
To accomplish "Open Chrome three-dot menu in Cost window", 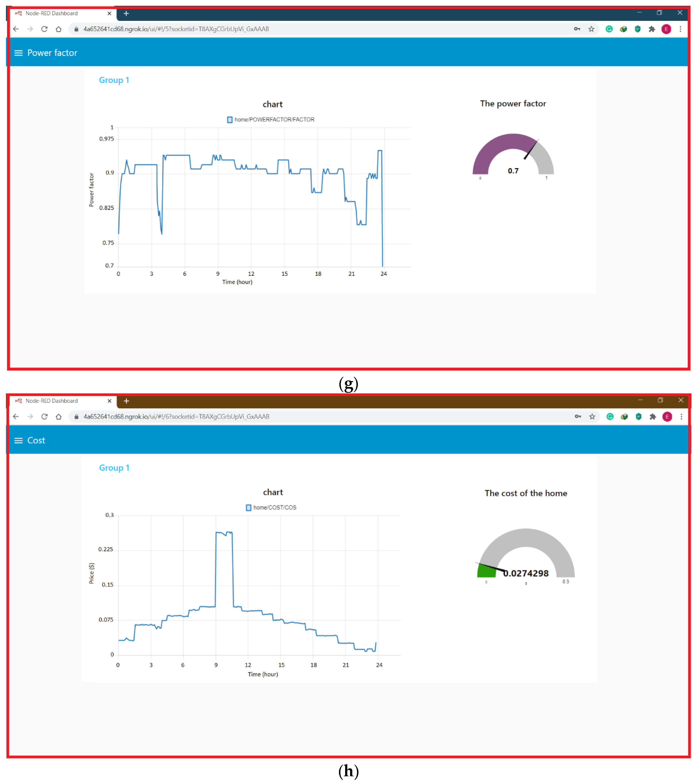I will click(x=682, y=417).
